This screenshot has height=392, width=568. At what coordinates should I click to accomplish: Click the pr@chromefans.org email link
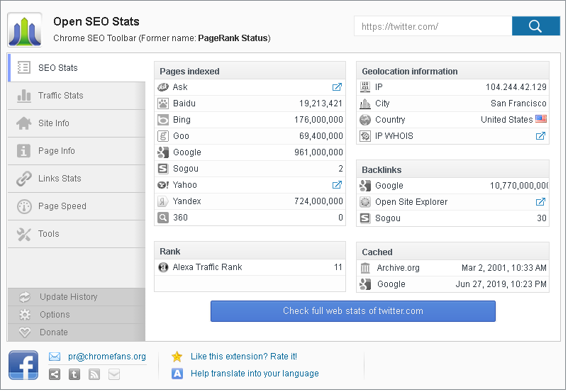(x=107, y=357)
